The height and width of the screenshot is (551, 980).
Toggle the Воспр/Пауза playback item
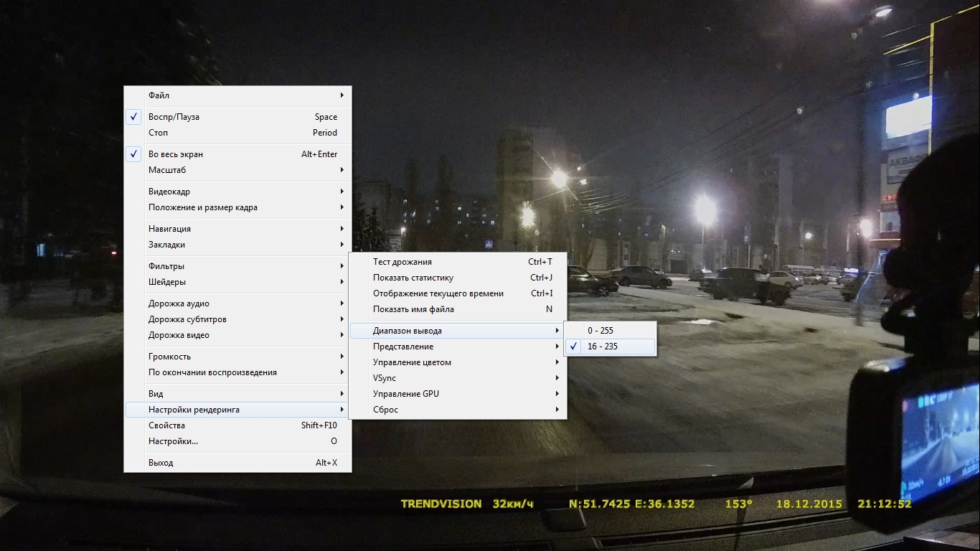click(x=174, y=117)
